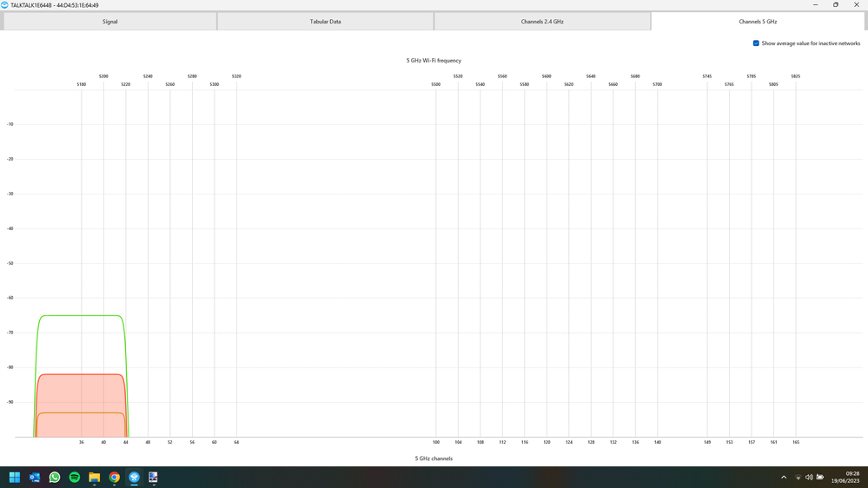Open the Tabular Data tab
The image size is (868, 488).
pos(325,22)
